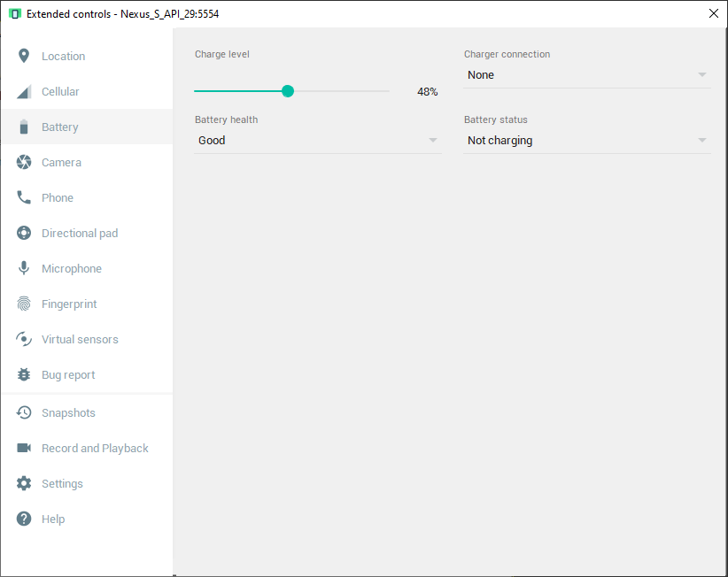This screenshot has height=577, width=728.
Task: Expand the Battery status dropdown
Action: pyautogui.click(x=586, y=141)
